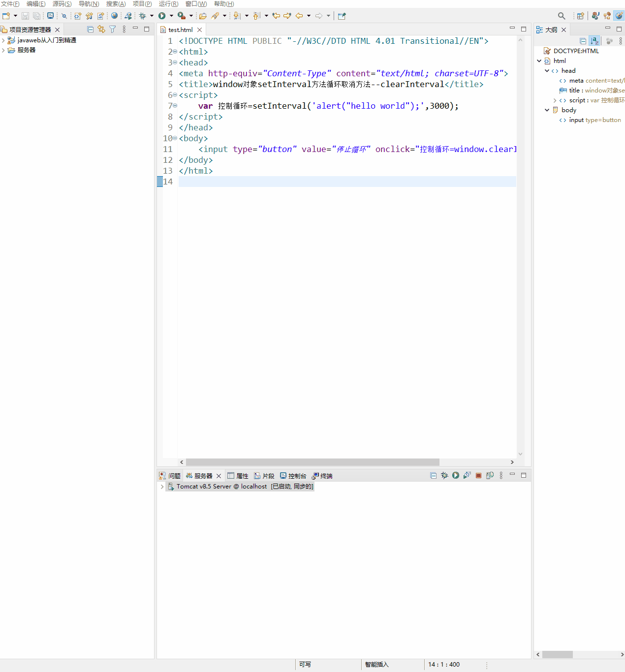Start the server in debug mode
This screenshot has height=672, width=625.
(444, 475)
